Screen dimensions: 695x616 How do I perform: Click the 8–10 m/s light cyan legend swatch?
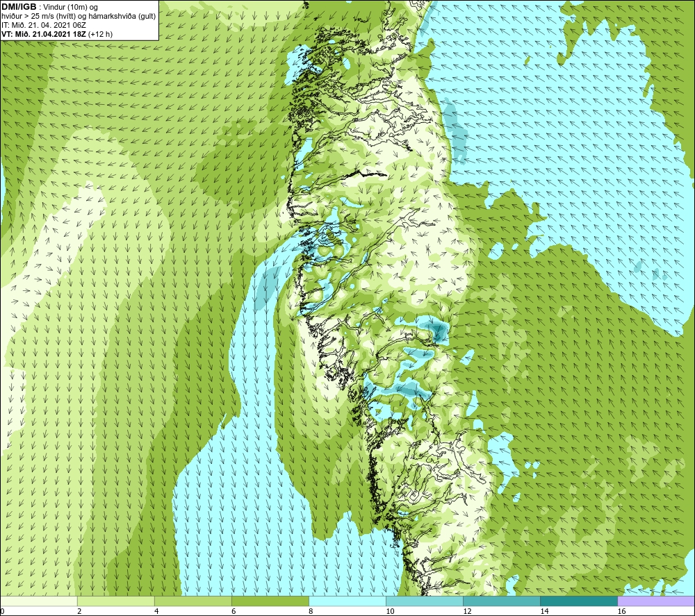pyautogui.click(x=347, y=601)
